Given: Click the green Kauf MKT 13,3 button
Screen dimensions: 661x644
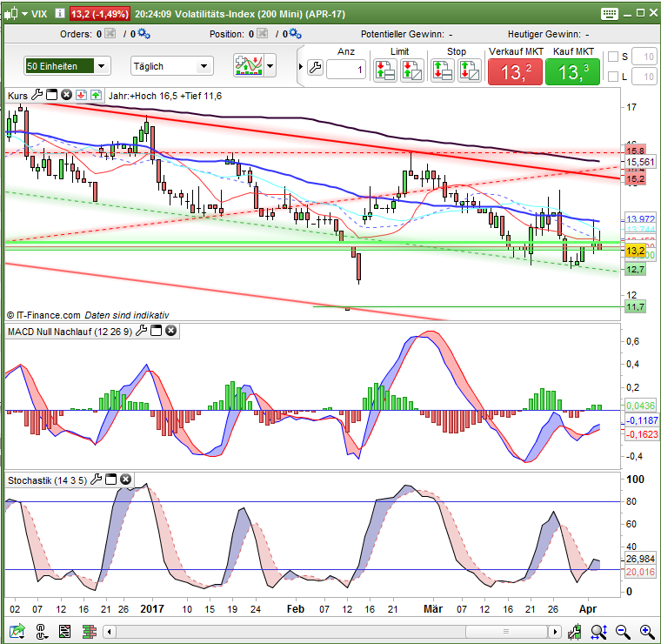Looking at the screenshot, I should click(x=572, y=71).
